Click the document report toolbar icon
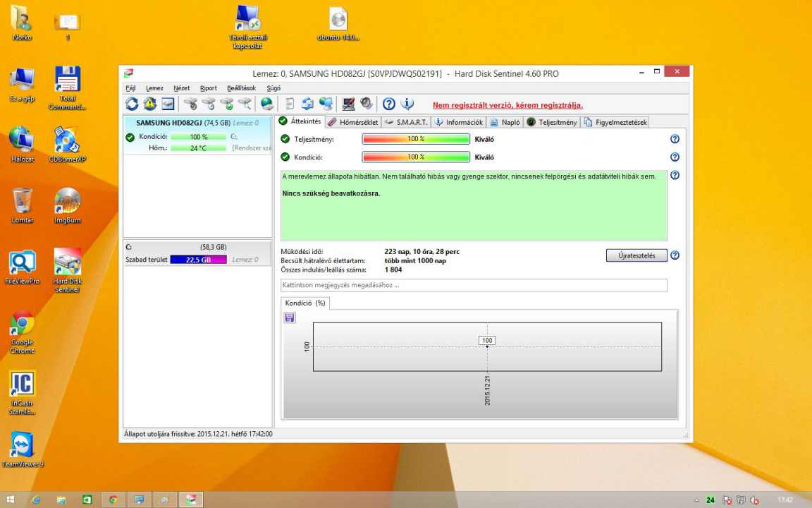Image resolution: width=812 pixels, height=508 pixels. tap(290, 104)
